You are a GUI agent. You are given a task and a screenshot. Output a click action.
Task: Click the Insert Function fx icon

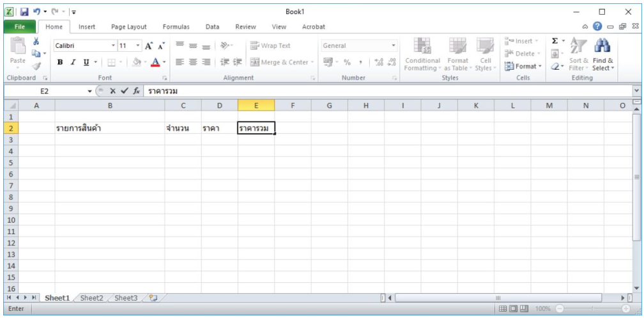[x=136, y=91]
